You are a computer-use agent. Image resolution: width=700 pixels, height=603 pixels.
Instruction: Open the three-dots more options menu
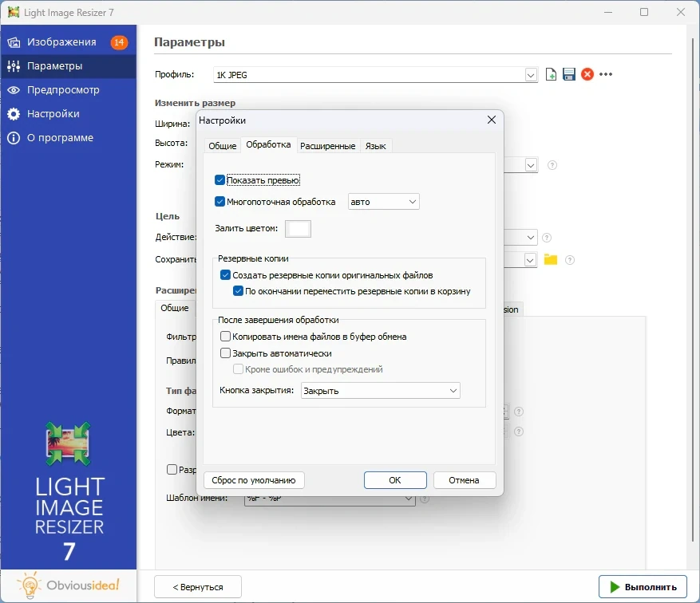tap(606, 74)
